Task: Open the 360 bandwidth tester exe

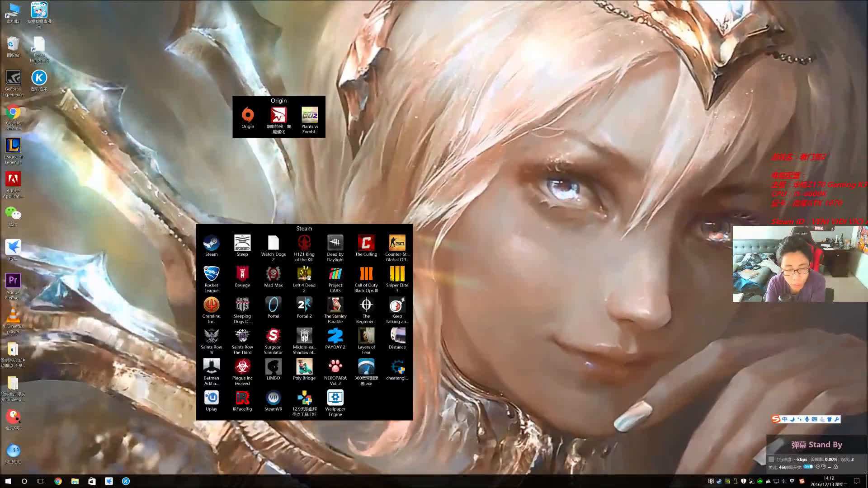Action: (366, 372)
